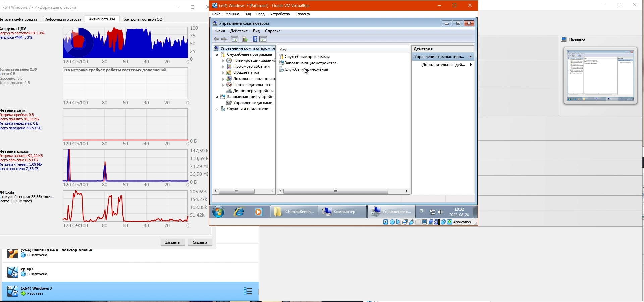The width and height of the screenshot is (644, 302).
Task: Click the Windows 7 VM preview thumbnail
Action: pyautogui.click(x=600, y=75)
